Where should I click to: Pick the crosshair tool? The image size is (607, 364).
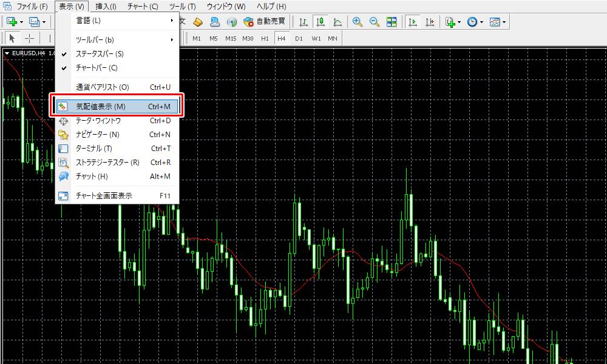pos(29,38)
